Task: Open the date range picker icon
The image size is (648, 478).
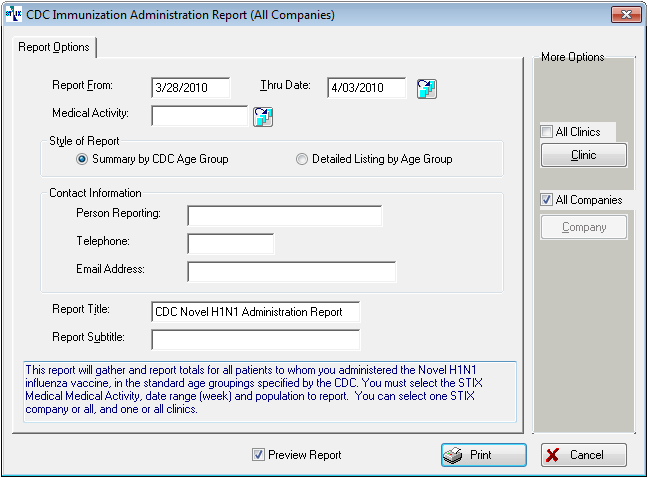Action: (426, 89)
